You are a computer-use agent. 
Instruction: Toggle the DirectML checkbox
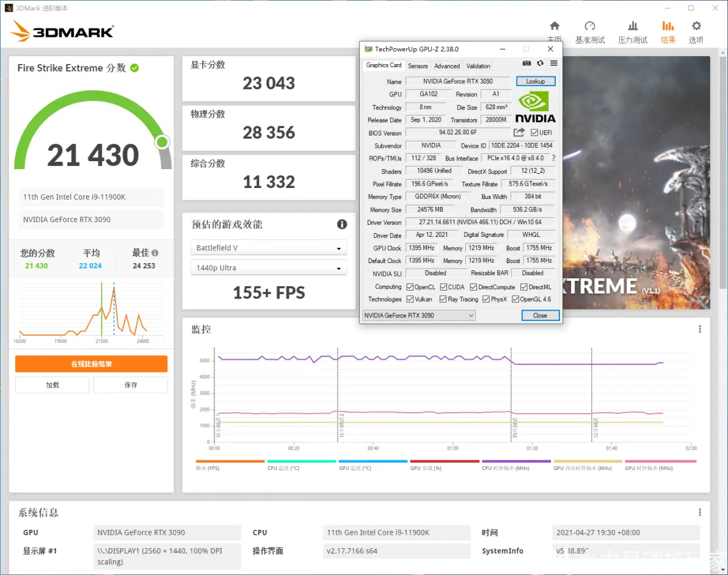(x=524, y=287)
